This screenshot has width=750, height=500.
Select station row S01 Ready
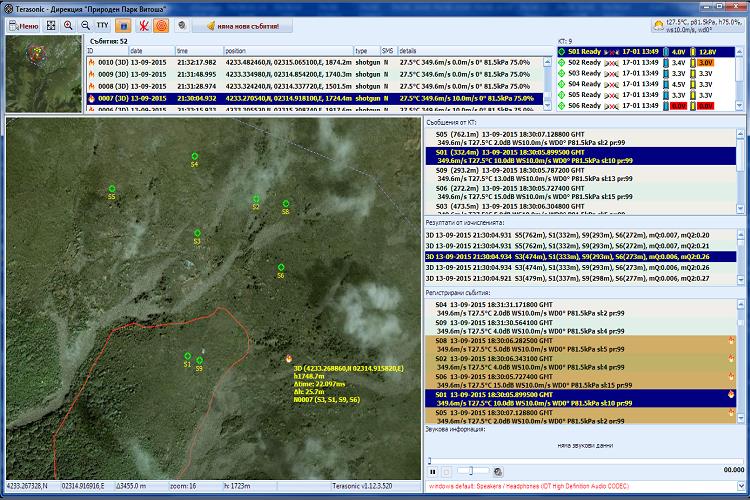[646, 52]
